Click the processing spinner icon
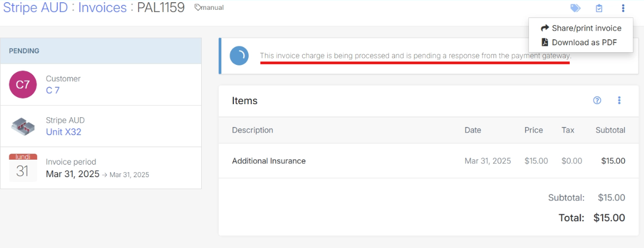The image size is (644, 248). click(x=239, y=56)
